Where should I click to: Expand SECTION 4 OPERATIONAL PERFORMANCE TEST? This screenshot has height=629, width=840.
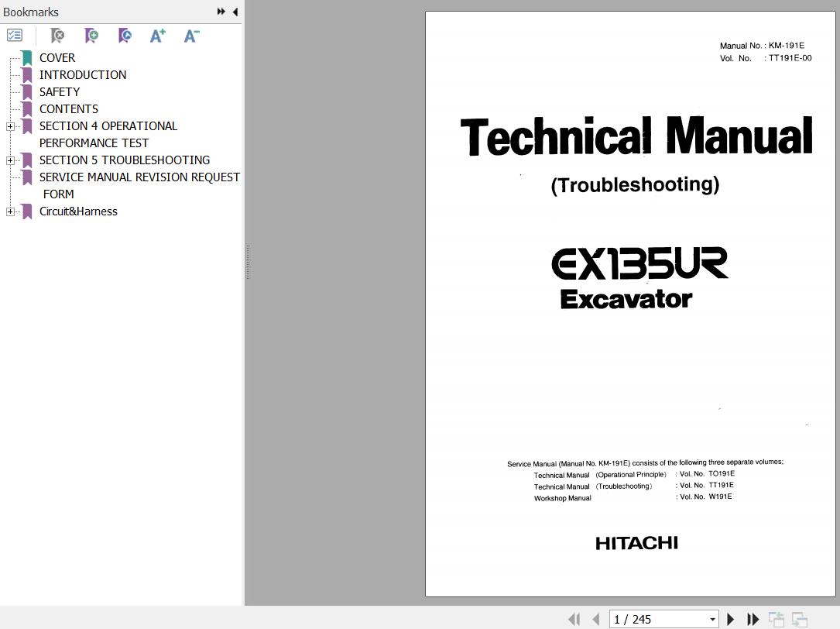click(10, 126)
